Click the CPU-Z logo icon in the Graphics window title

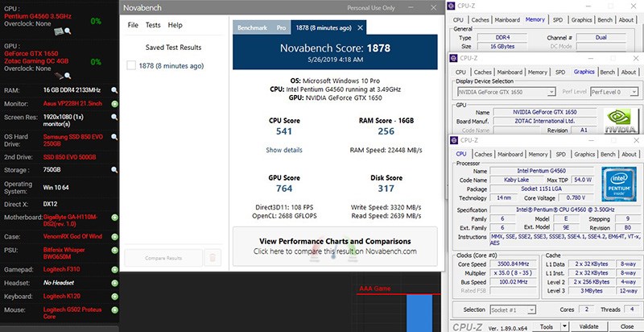tap(453, 58)
